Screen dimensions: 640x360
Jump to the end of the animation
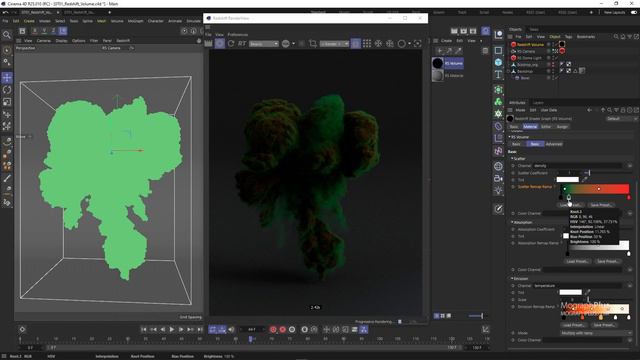(200, 329)
